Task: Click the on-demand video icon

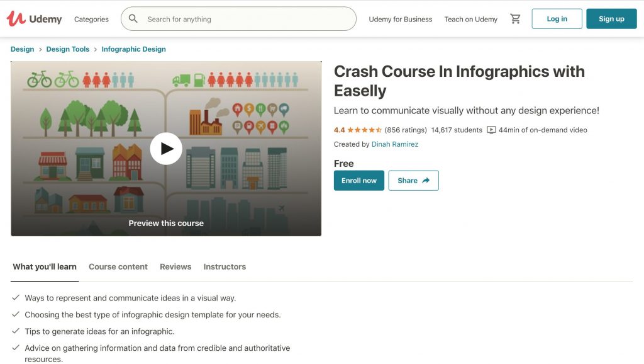Action: pos(491,130)
